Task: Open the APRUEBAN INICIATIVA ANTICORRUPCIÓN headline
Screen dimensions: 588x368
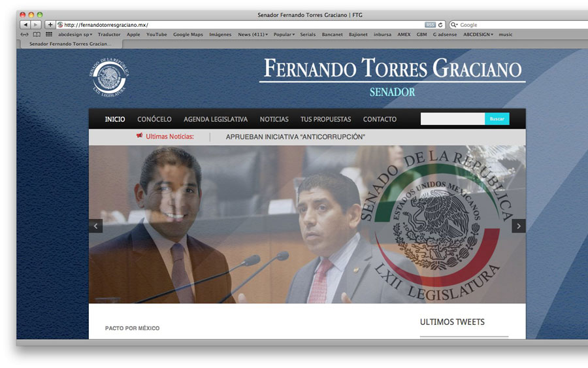Action: 295,137
